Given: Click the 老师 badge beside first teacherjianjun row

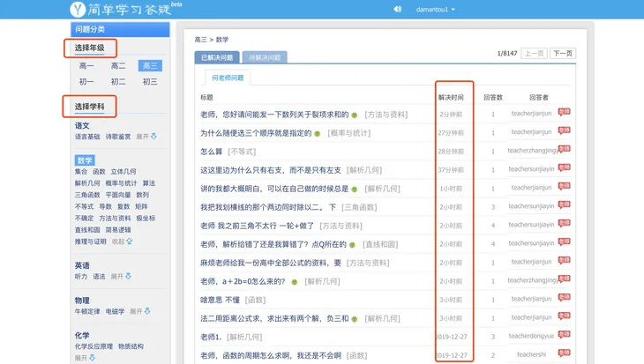Looking at the screenshot, I should click(x=564, y=112).
